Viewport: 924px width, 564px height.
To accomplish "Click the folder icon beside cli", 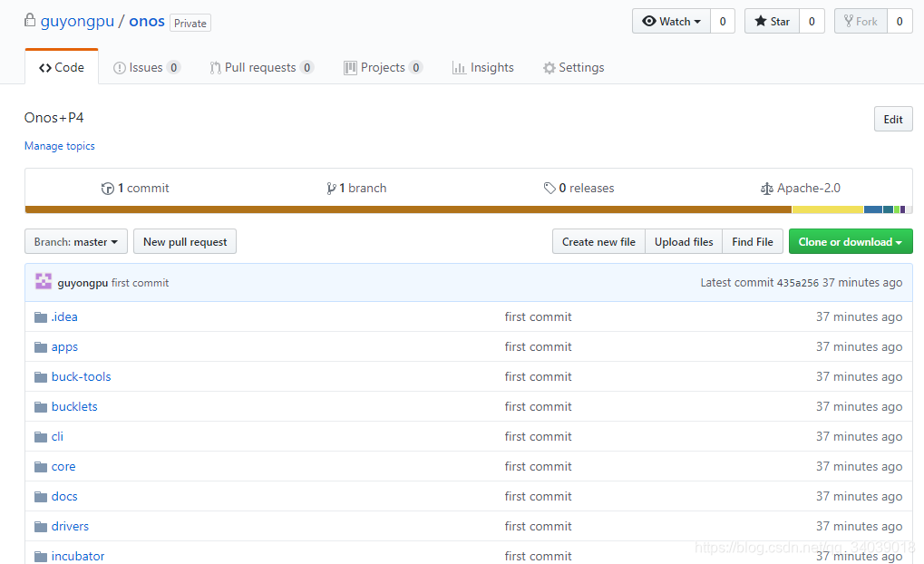I will [x=41, y=437].
